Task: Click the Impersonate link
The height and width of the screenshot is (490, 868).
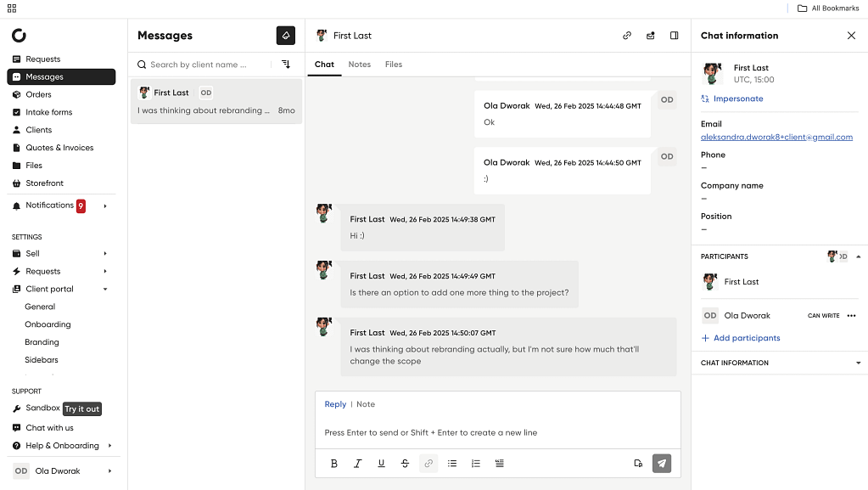Action: (x=732, y=99)
